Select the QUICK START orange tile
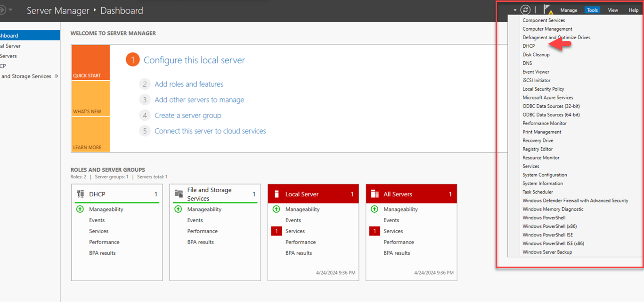This screenshot has height=302, width=644. click(x=90, y=63)
